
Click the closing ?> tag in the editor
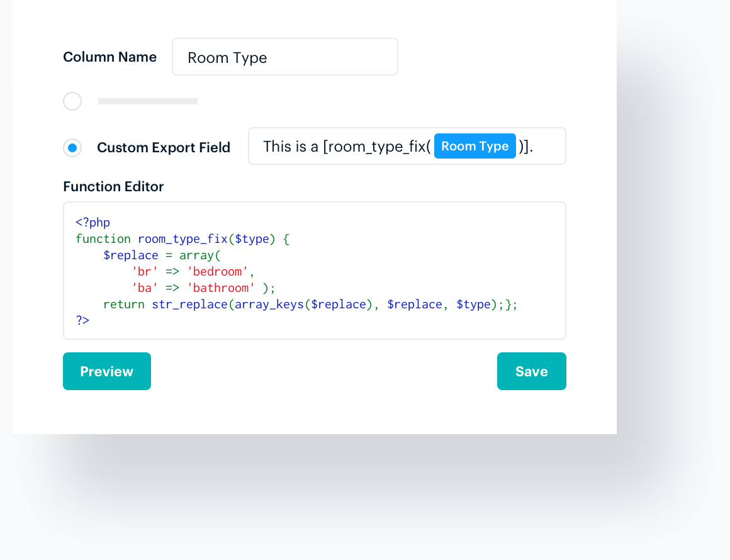tap(82, 320)
